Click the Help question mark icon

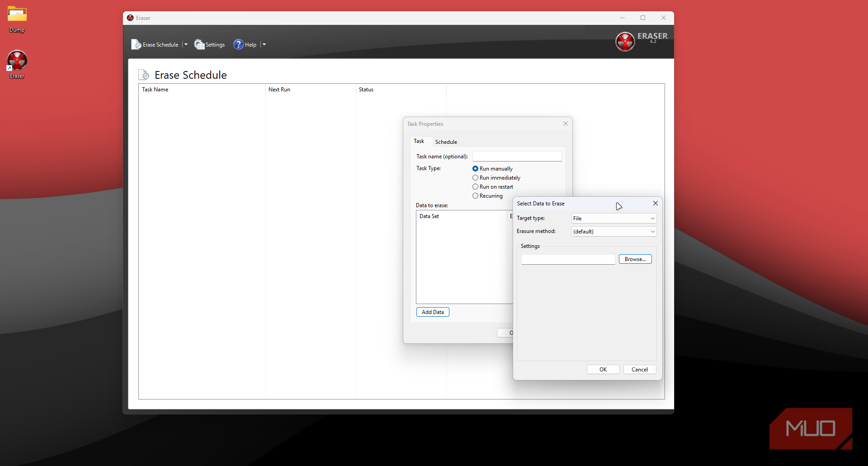click(238, 44)
